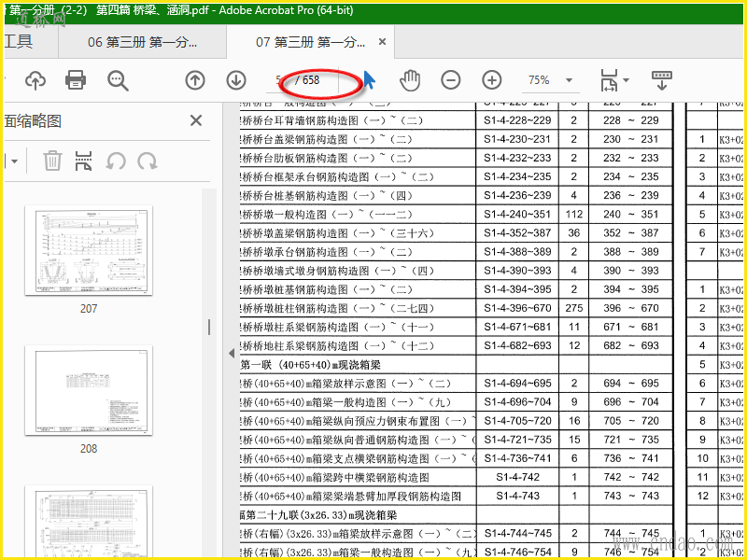Screen dimensions: 747x560
Task: Expand the page display options arrow
Action: [626, 80]
